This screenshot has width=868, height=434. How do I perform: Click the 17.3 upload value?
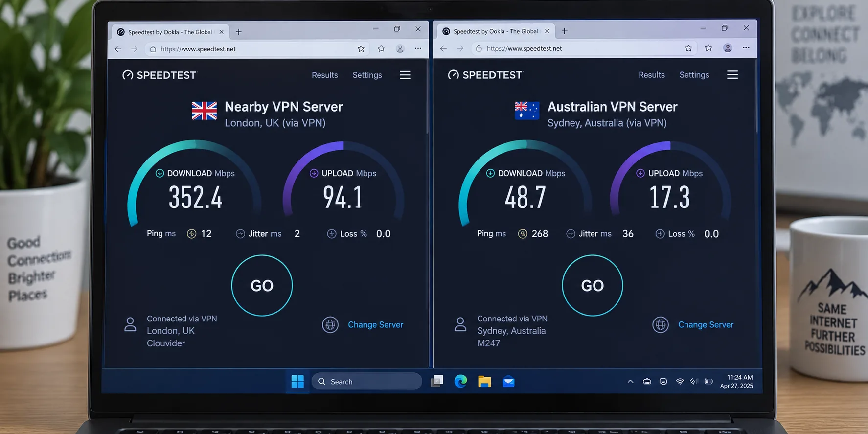coord(669,197)
